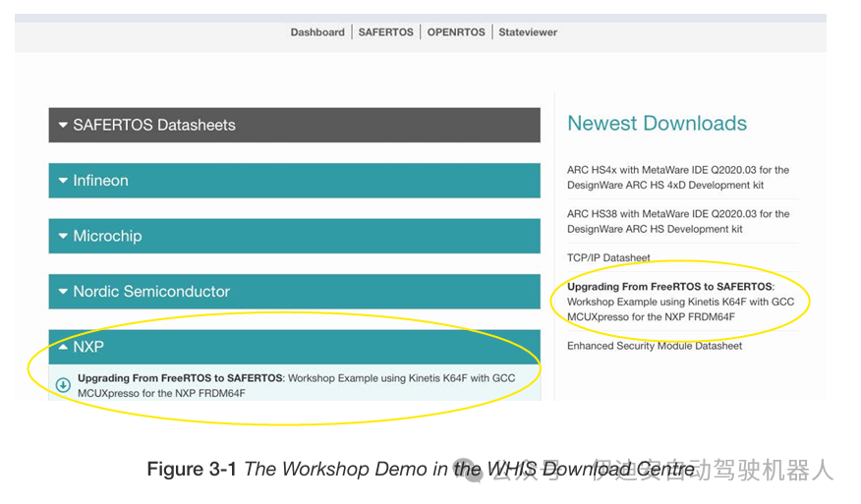861x504 pixels.
Task: Expand the Infineon header bar
Action: [x=294, y=181]
